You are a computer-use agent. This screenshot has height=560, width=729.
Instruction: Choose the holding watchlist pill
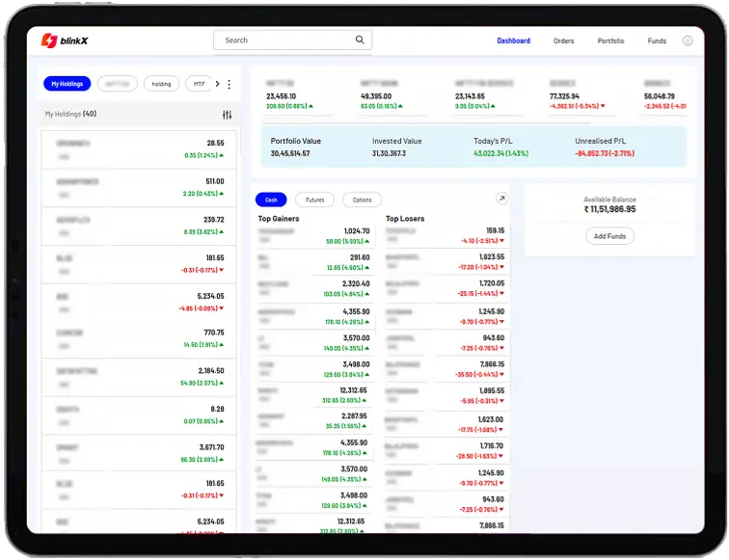click(161, 84)
